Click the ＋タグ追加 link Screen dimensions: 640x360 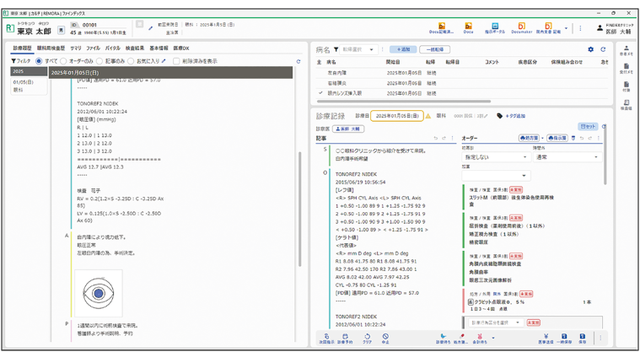coord(515,116)
